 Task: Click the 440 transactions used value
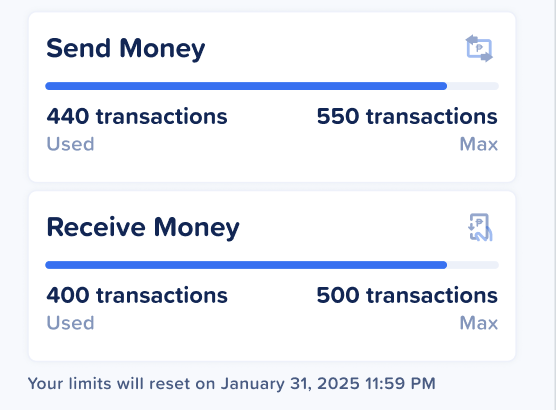[137, 116]
